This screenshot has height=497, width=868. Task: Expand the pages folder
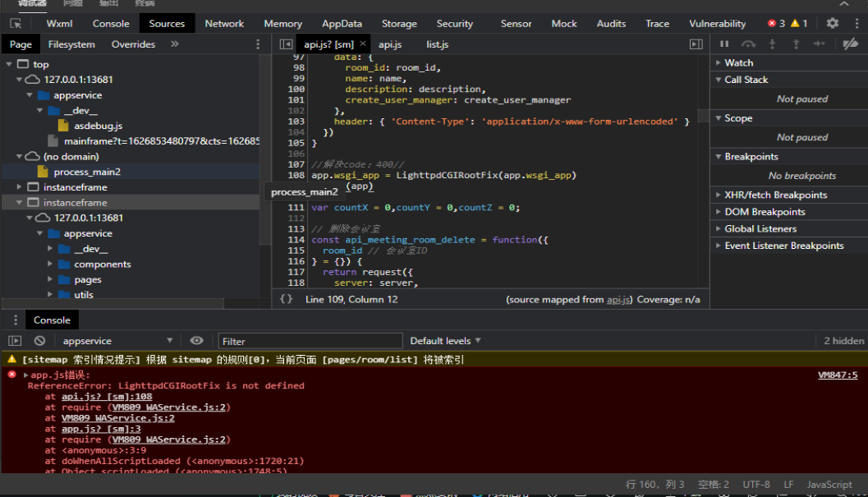(x=50, y=280)
